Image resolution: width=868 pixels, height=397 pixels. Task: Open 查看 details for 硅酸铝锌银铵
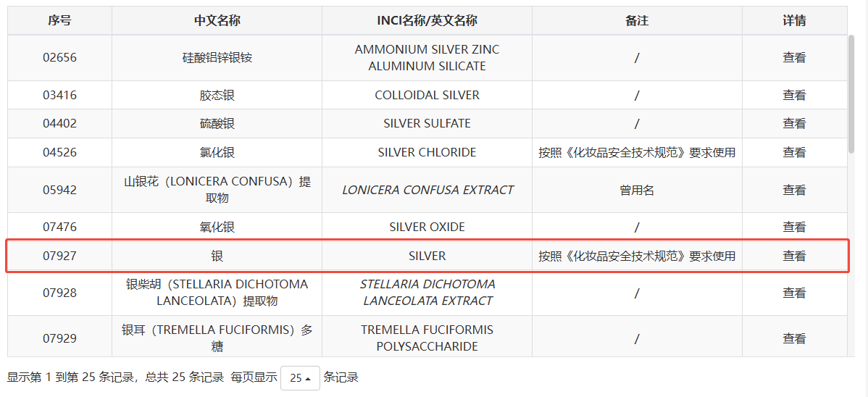click(794, 58)
